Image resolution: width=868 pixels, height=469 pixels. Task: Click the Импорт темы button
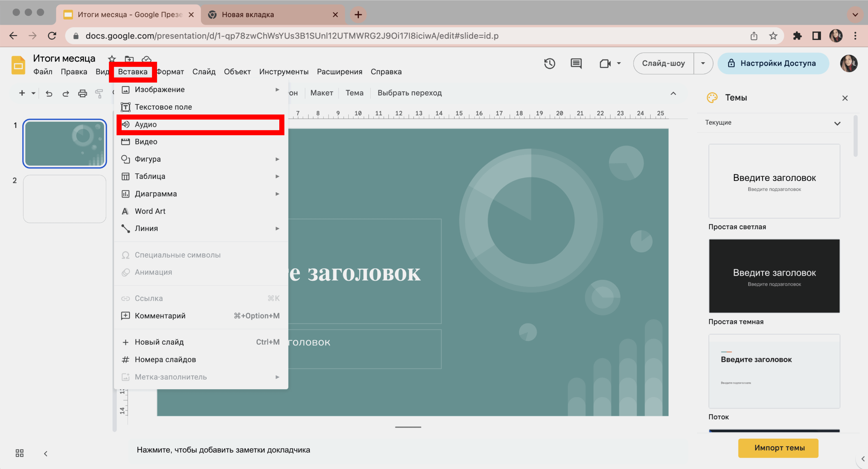[x=780, y=448]
